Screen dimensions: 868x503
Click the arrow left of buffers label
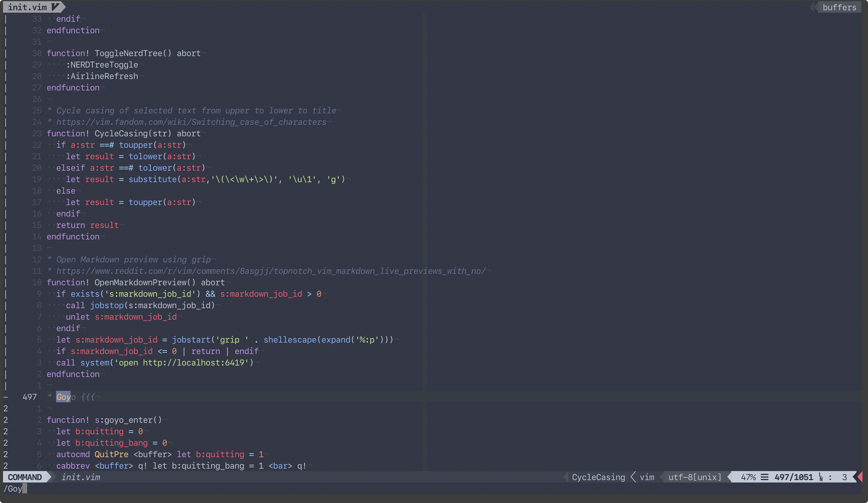(813, 7)
